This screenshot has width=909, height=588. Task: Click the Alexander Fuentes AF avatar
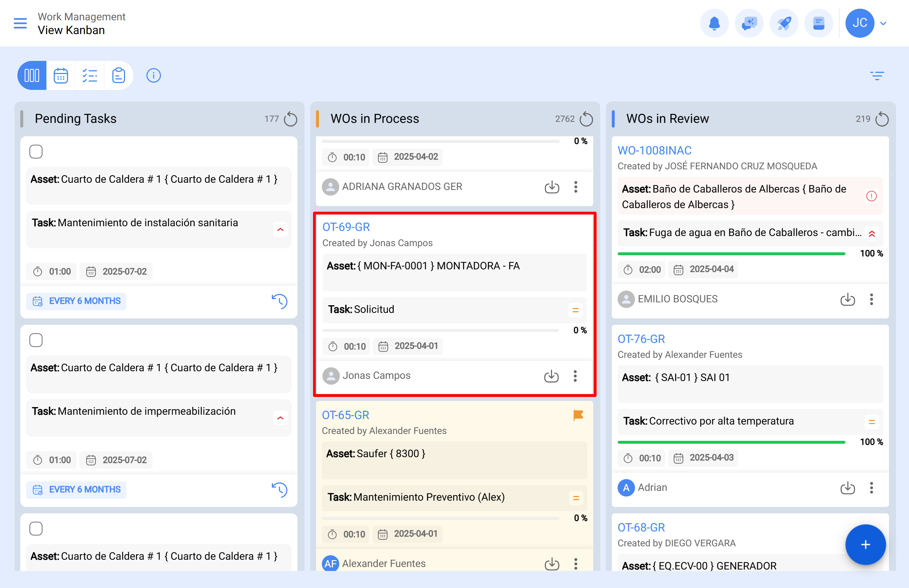330,564
